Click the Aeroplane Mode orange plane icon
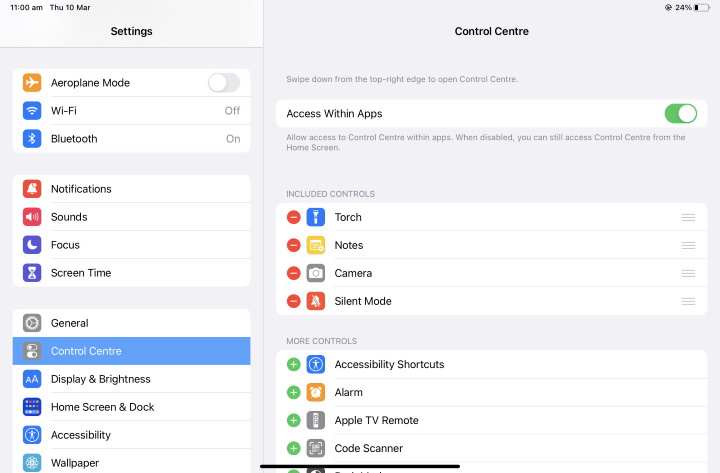This screenshot has height=473, width=720. coord(32,83)
